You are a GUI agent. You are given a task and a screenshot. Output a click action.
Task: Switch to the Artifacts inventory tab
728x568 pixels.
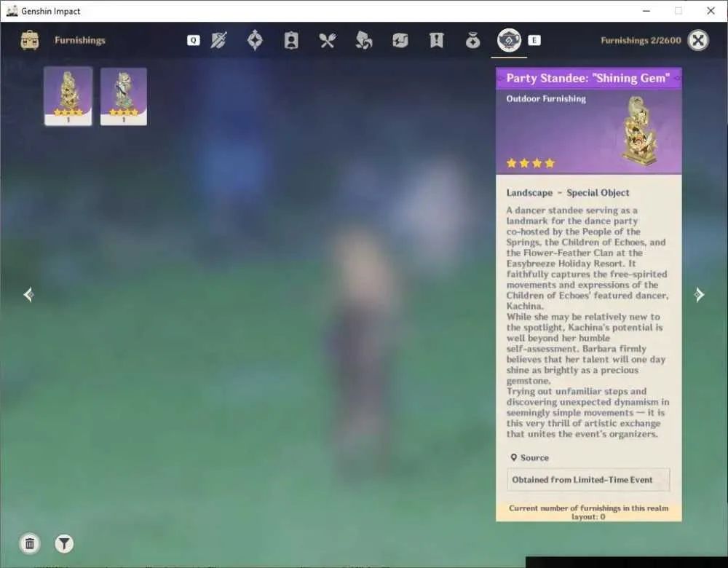click(x=255, y=40)
